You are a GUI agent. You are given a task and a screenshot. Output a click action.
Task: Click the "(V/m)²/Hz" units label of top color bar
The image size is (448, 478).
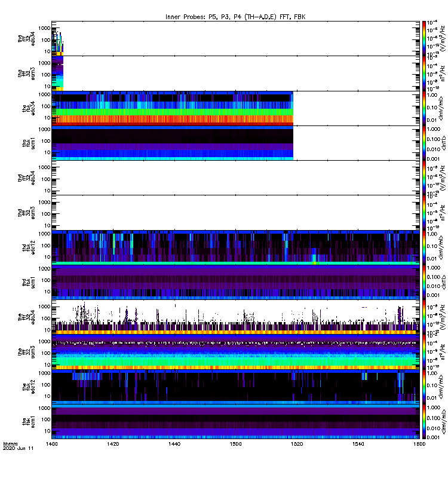click(x=442, y=38)
